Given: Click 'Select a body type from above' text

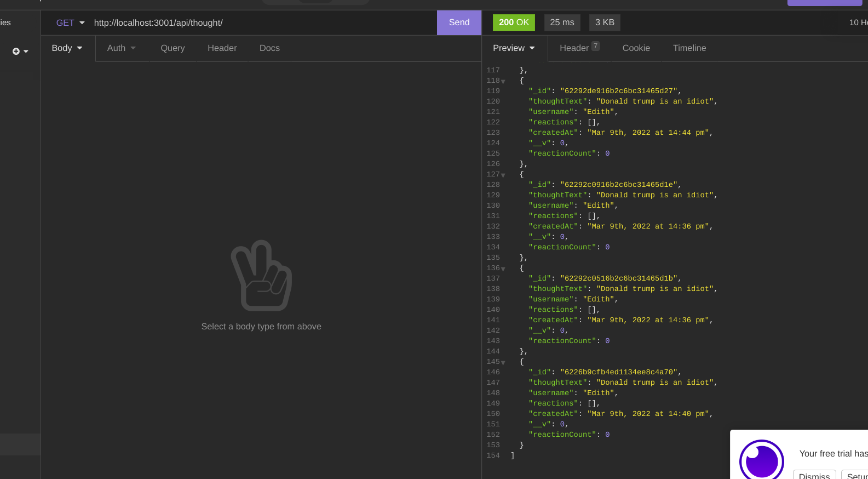Looking at the screenshot, I should pyautogui.click(x=261, y=327).
